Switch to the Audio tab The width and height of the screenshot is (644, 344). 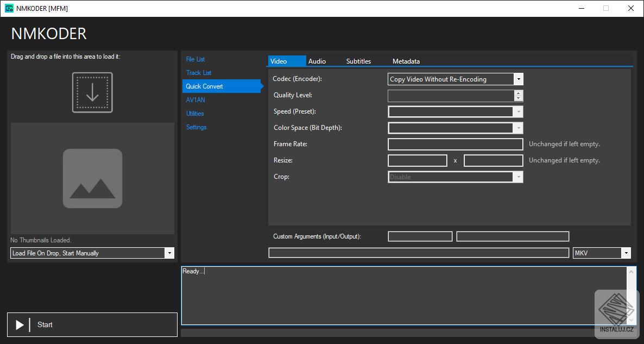pos(317,61)
